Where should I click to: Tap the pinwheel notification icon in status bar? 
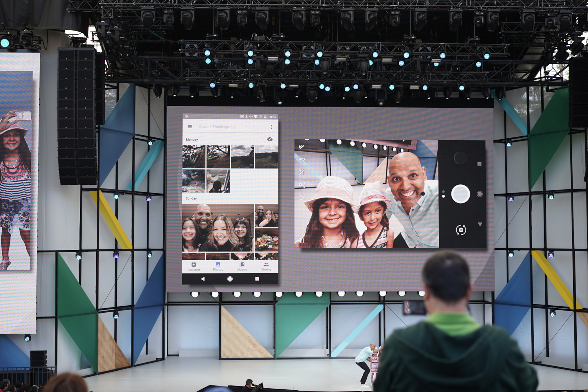point(187,116)
